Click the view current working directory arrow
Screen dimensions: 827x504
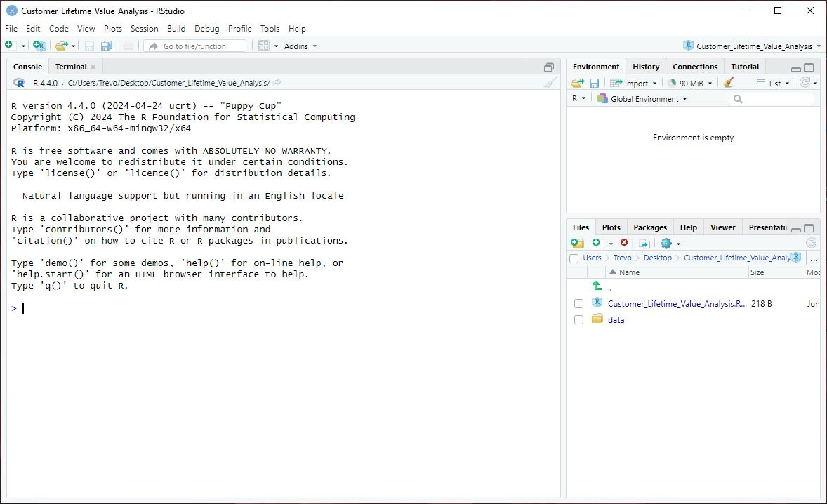[x=277, y=82]
